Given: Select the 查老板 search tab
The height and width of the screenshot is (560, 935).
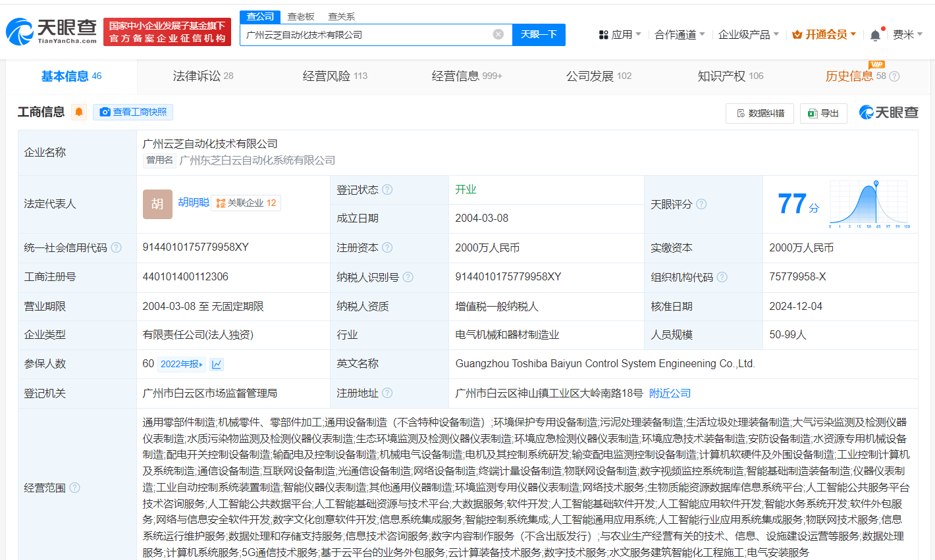Looking at the screenshot, I should (x=300, y=16).
